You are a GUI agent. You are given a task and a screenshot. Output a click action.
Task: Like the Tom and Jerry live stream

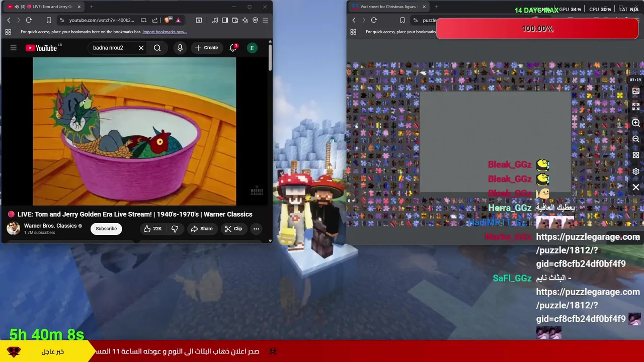click(152, 229)
